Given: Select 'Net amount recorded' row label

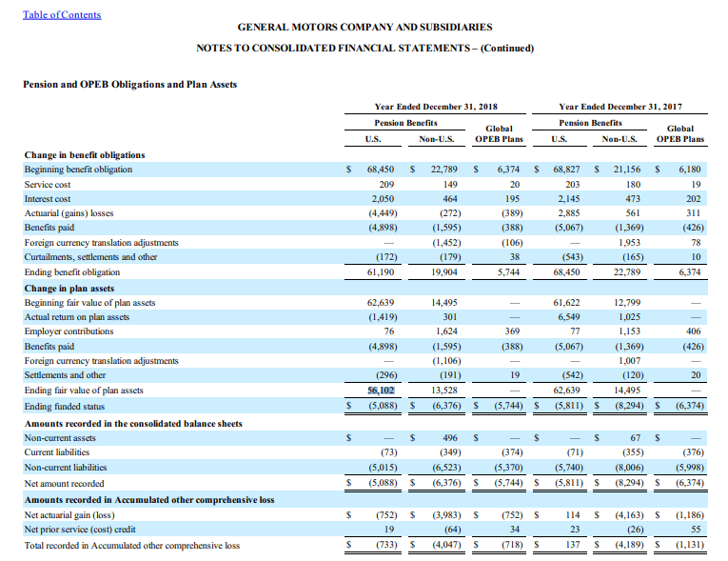Looking at the screenshot, I should pyautogui.click(x=64, y=484).
